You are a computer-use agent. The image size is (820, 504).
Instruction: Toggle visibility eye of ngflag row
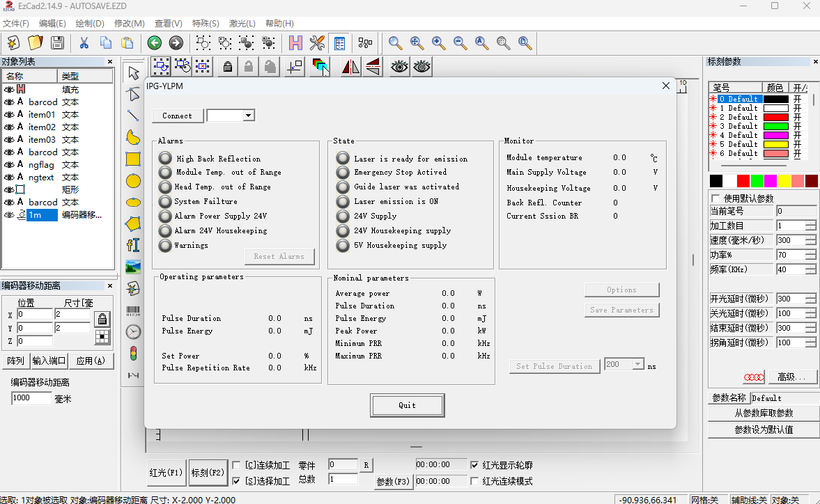pyautogui.click(x=9, y=164)
